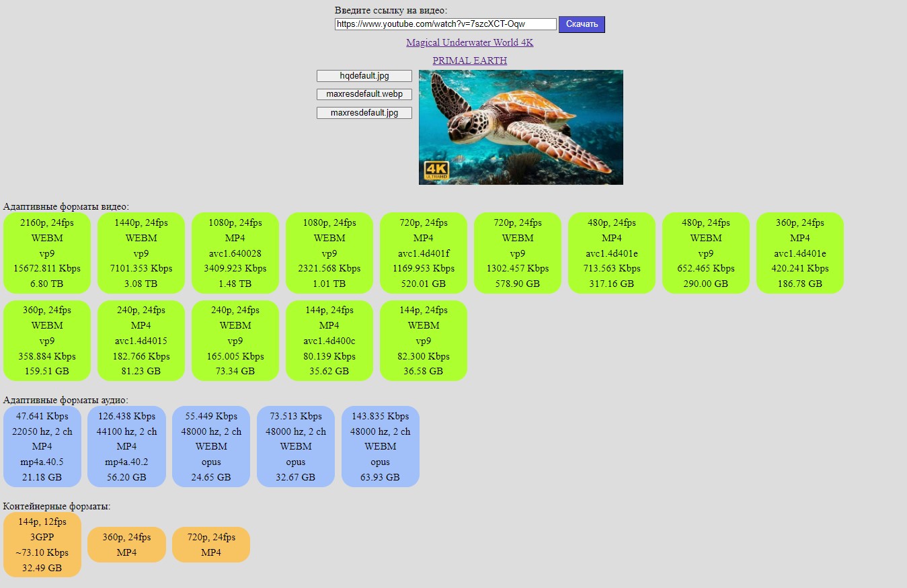Viewport: 907px width, 588px height.
Task: Select 126.438 Kbps mp4a.40.2 audio
Action: (127, 446)
